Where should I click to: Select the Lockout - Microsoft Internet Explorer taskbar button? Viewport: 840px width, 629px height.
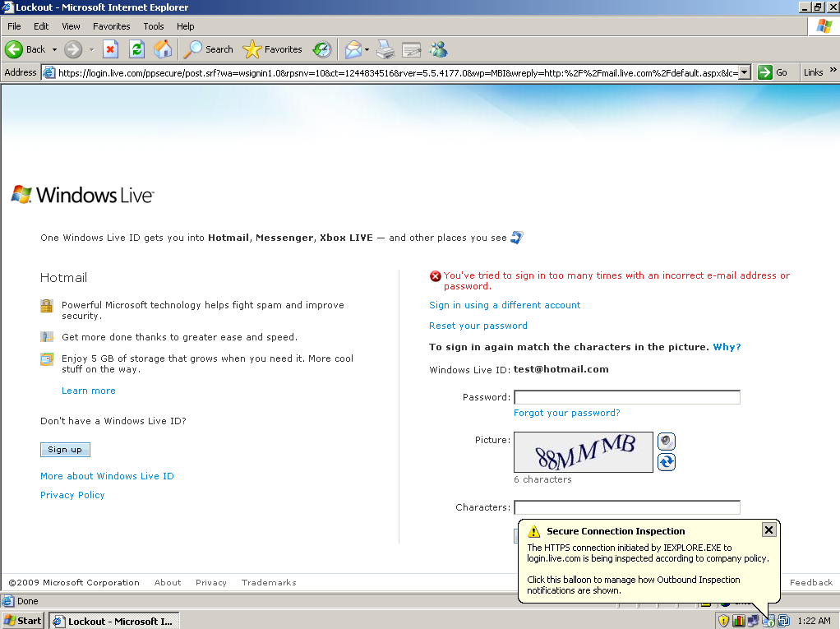(114, 621)
